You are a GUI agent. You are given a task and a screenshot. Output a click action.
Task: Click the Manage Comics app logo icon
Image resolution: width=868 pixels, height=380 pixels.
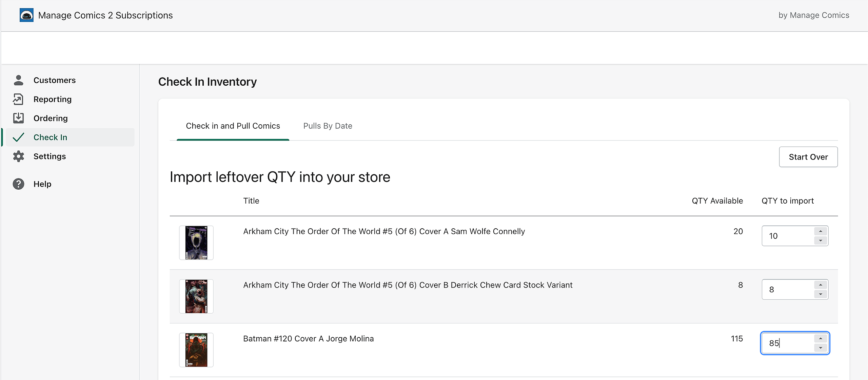coord(26,15)
